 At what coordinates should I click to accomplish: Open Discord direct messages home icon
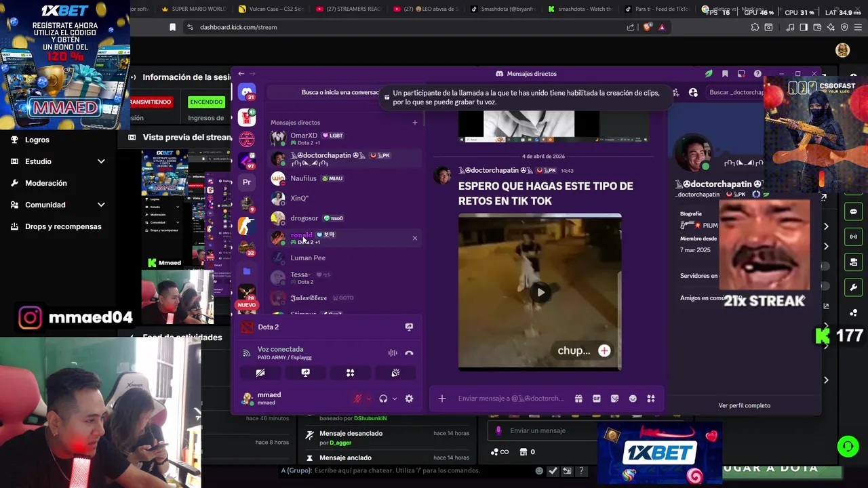point(247,92)
